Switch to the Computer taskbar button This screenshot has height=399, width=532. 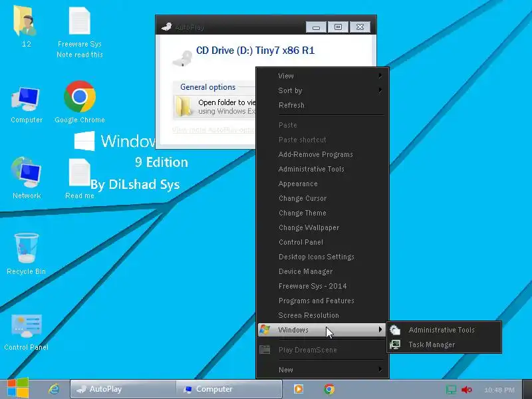point(229,389)
